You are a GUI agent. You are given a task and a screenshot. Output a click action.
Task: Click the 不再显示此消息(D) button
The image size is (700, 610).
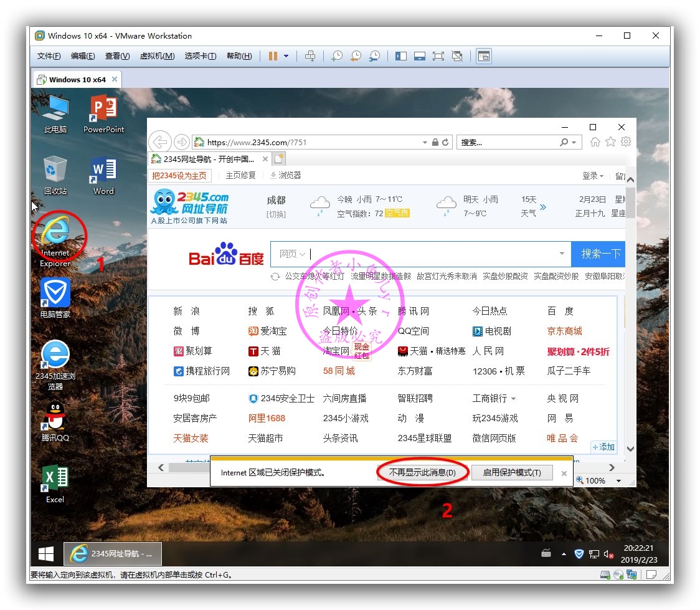422,472
